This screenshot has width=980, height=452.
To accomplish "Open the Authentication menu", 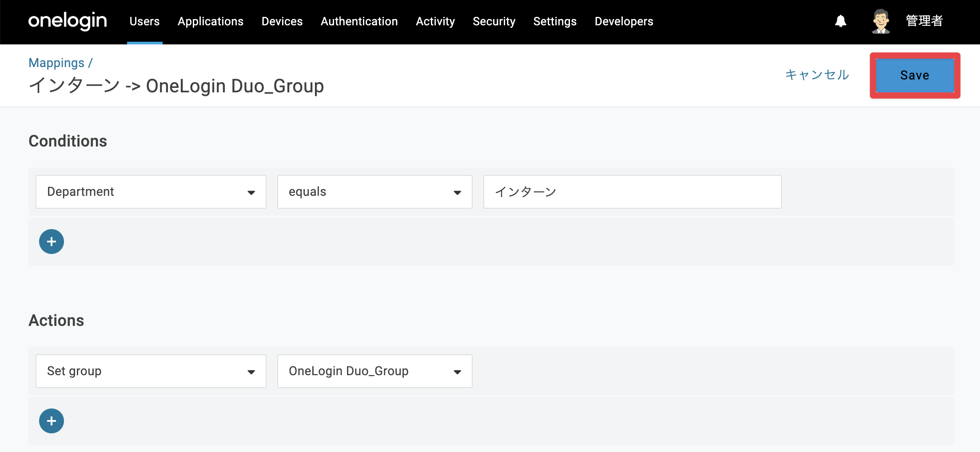I will point(359,21).
